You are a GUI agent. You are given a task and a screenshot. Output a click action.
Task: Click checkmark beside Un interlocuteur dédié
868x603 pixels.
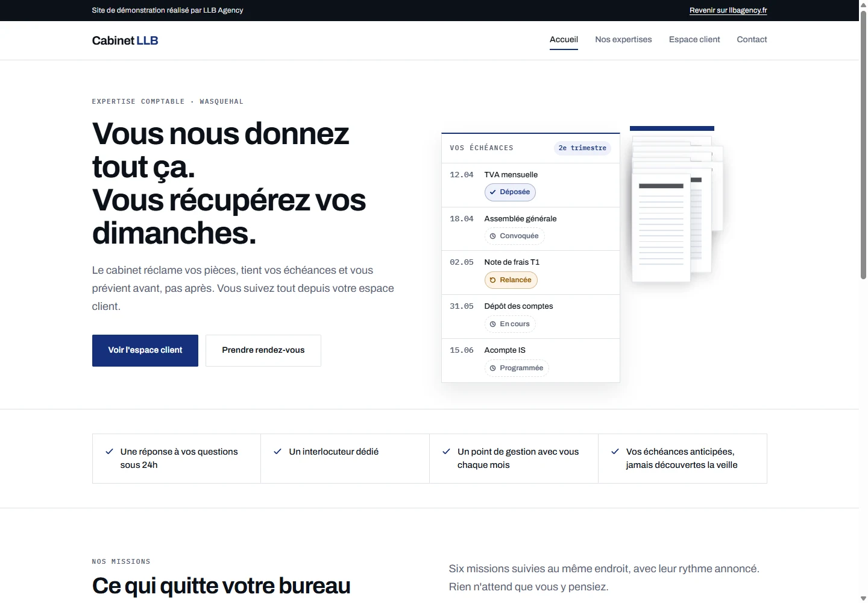point(278,452)
